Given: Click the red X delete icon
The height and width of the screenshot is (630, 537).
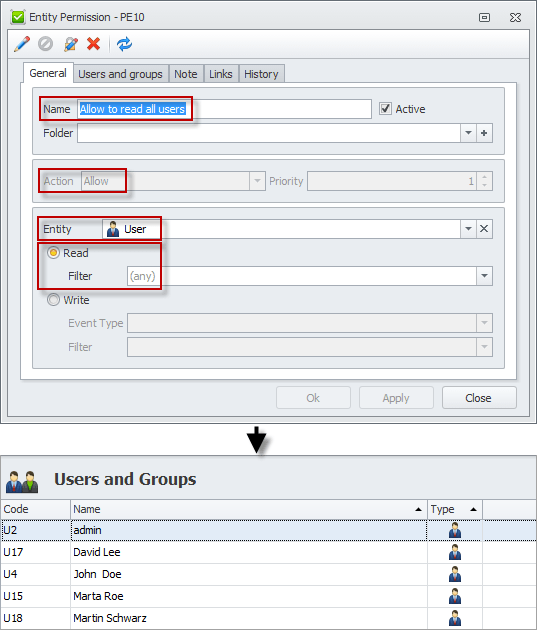Looking at the screenshot, I should pyautogui.click(x=94, y=43).
